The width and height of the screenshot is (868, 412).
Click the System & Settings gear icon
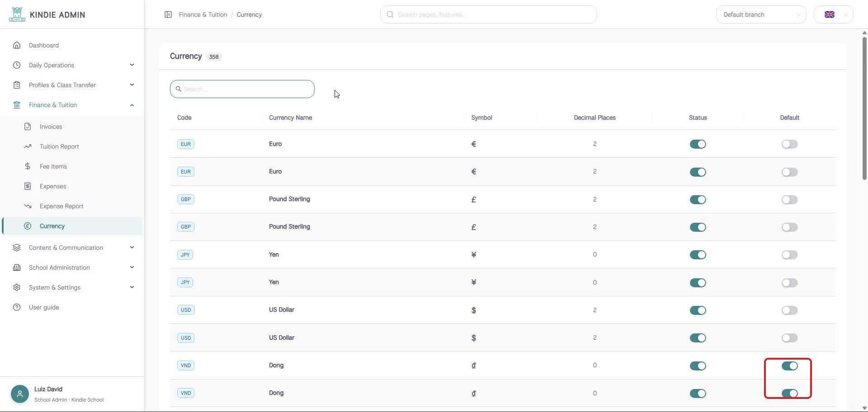click(17, 287)
